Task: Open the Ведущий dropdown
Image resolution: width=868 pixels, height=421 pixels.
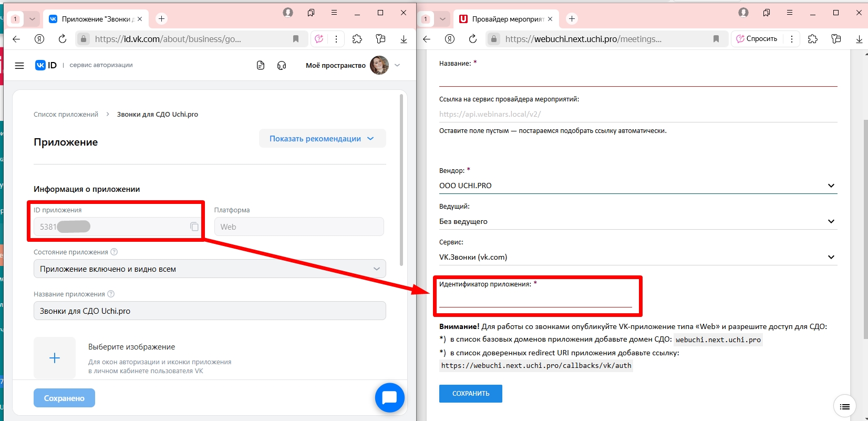Action: tap(638, 221)
